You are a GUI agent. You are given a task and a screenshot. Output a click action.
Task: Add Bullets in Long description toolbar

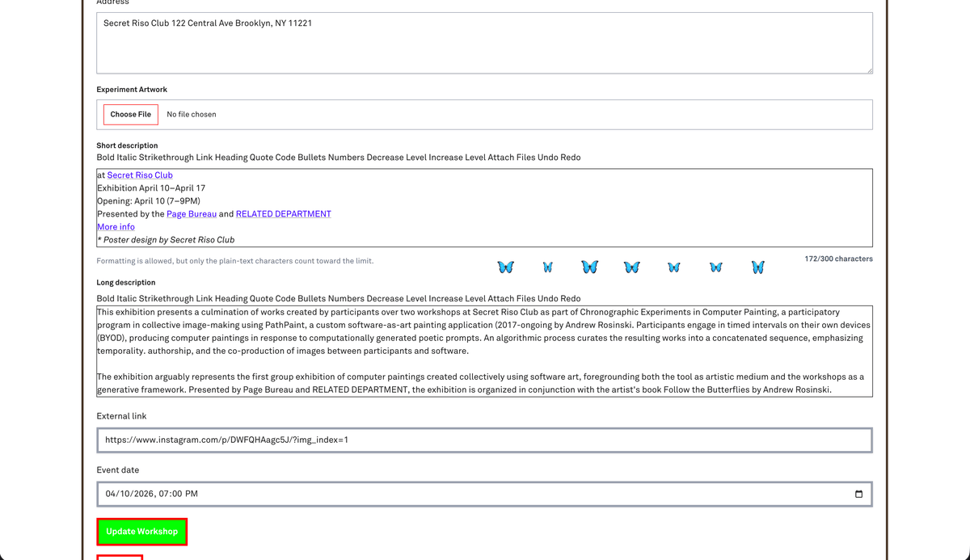(x=312, y=299)
